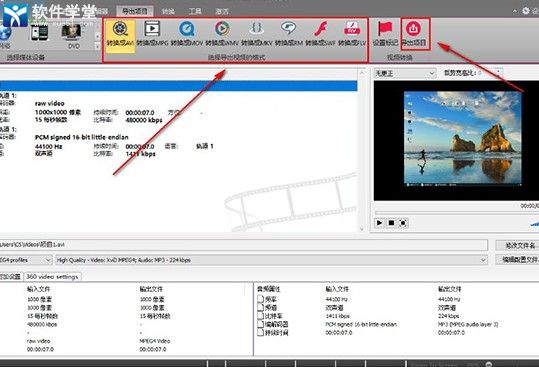Click the export project icon
This screenshot has width=539, height=367.
(x=414, y=29)
